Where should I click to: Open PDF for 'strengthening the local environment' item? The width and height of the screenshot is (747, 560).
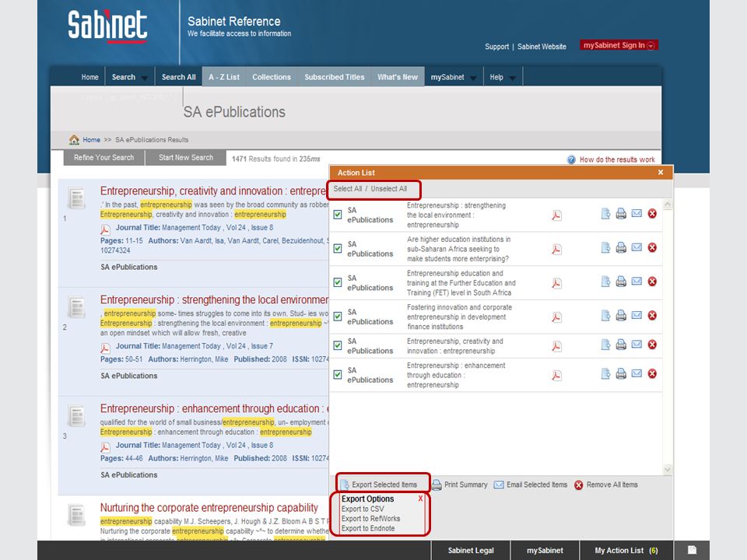click(556, 215)
